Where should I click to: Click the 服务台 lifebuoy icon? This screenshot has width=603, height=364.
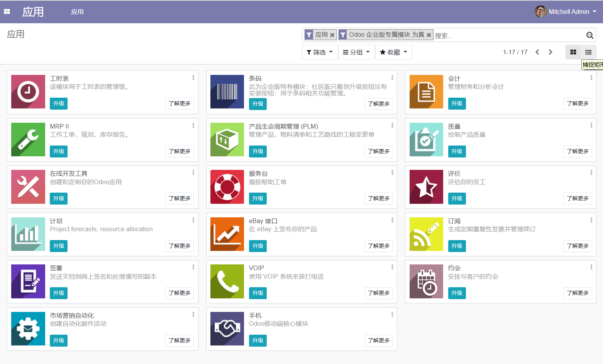[227, 187]
